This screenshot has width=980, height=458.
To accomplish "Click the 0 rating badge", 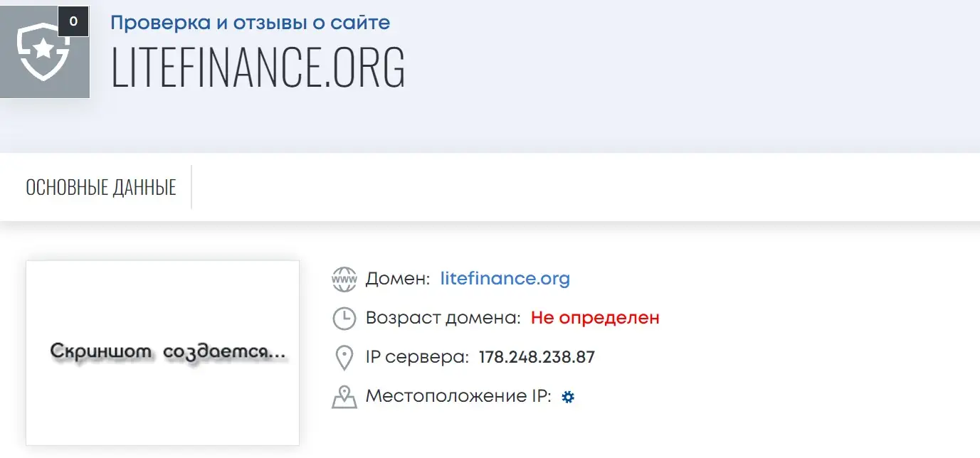I will pos(73,21).
